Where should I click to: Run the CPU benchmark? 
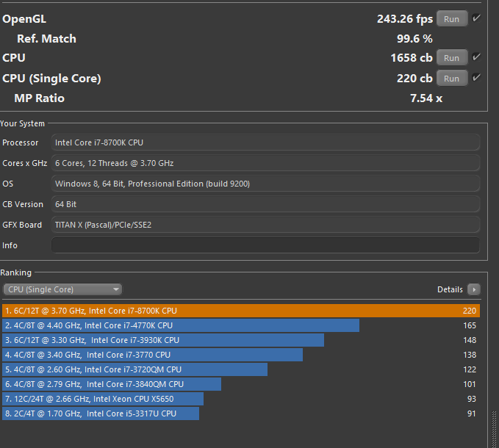452,58
